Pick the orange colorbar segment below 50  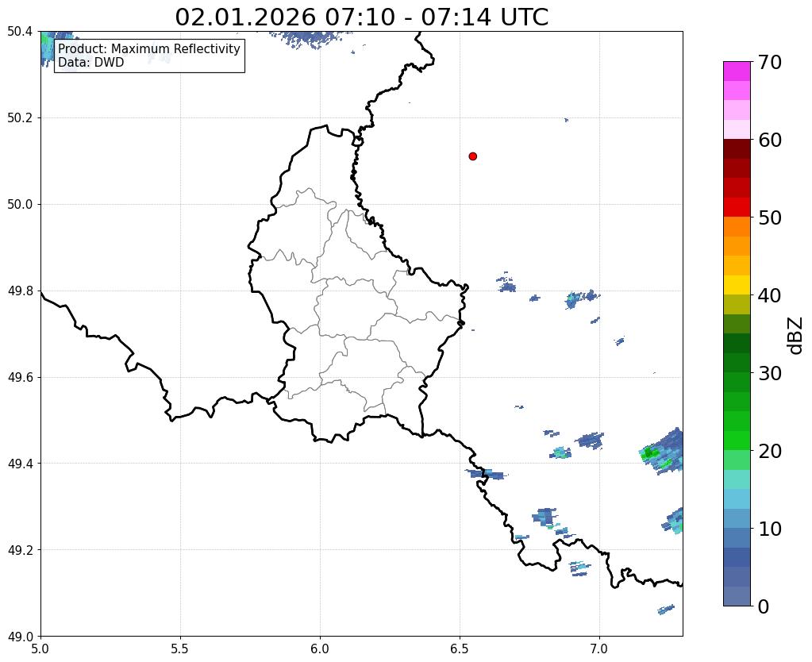(x=737, y=227)
